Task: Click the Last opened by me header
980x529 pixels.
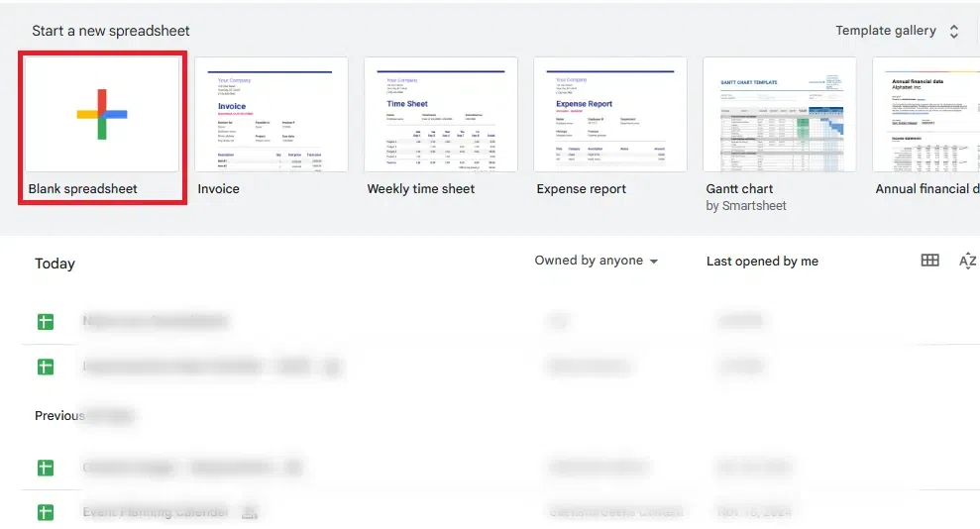Action: 762,262
